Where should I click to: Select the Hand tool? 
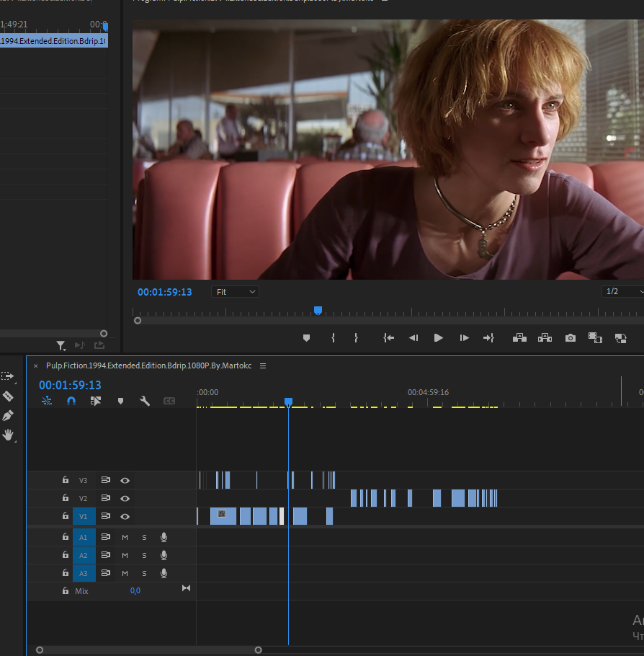coord(7,435)
